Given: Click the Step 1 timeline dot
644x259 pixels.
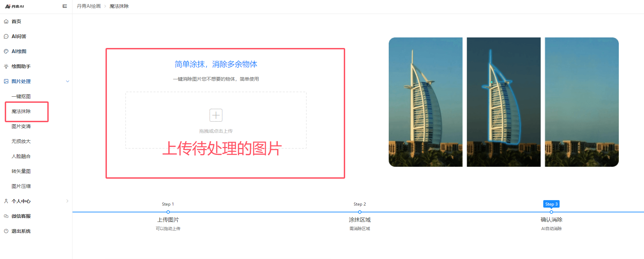Looking at the screenshot, I should pyautogui.click(x=168, y=212).
